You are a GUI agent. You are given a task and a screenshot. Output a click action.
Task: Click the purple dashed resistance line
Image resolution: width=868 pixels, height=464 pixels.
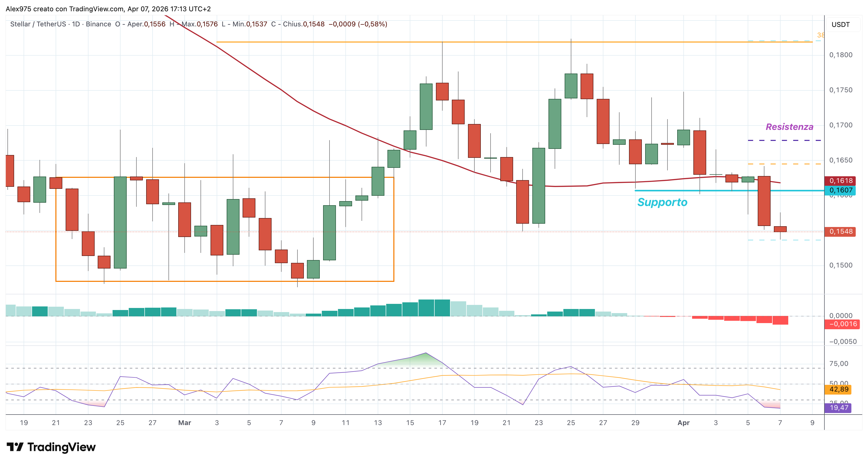pyautogui.click(x=784, y=140)
